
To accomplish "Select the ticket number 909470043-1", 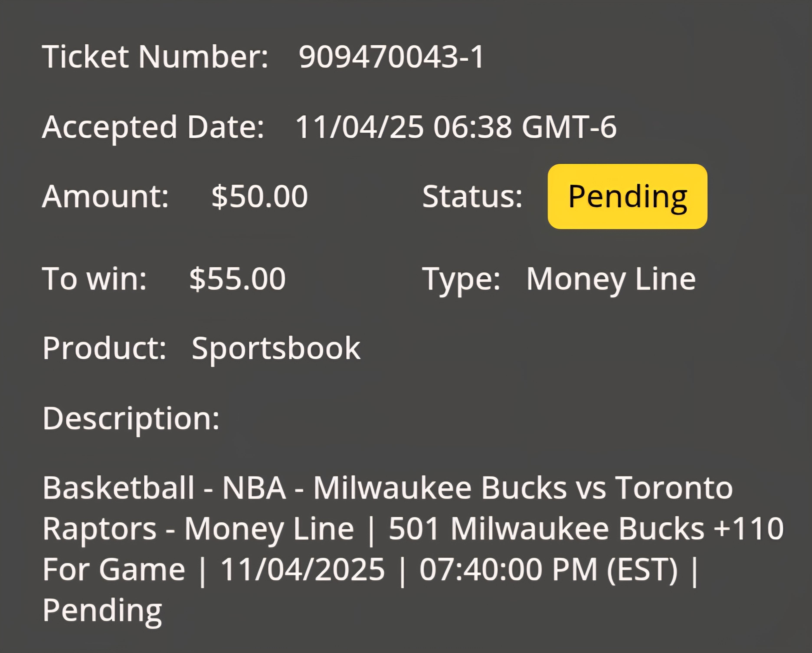I will coord(391,57).
